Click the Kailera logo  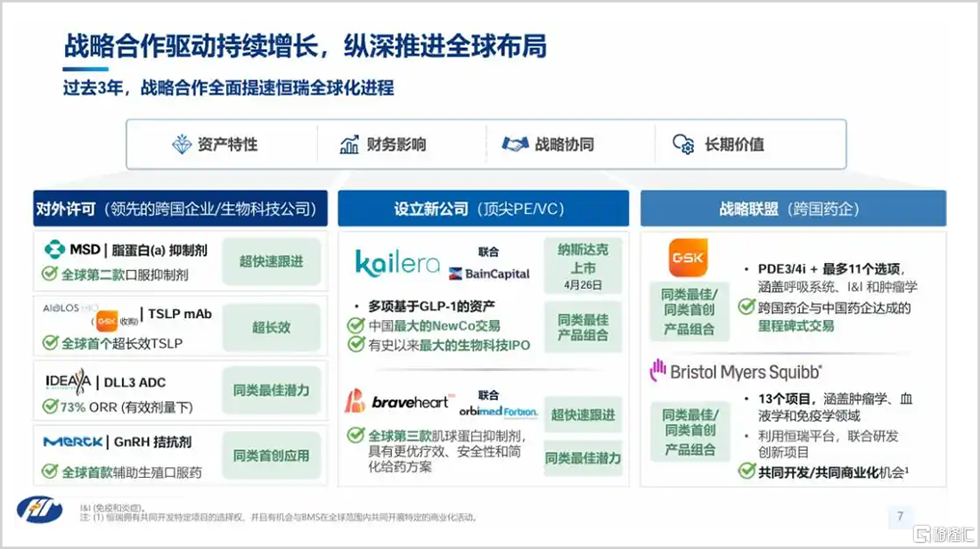click(x=397, y=263)
